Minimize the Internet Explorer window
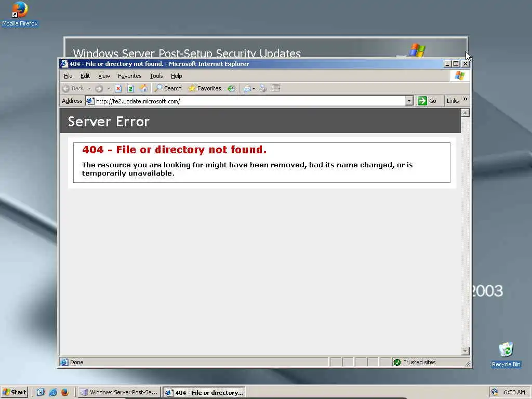Image resolution: width=532 pixels, height=399 pixels. (x=447, y=64)
